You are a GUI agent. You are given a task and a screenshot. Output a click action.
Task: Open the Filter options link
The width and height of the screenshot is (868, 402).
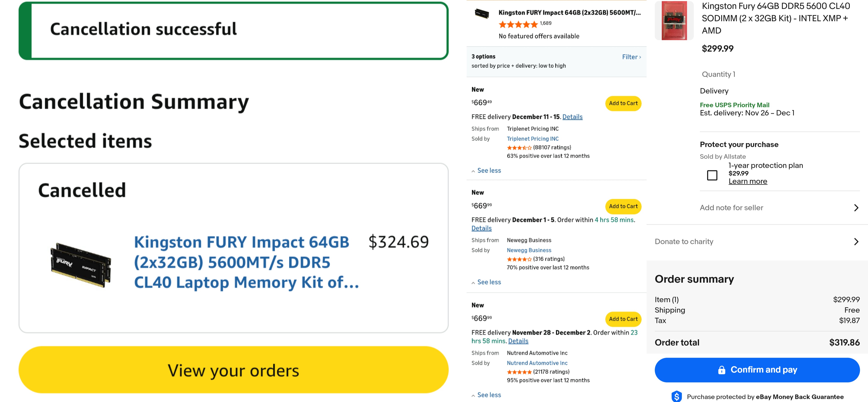pyautogui.click(x=631, y=57)
